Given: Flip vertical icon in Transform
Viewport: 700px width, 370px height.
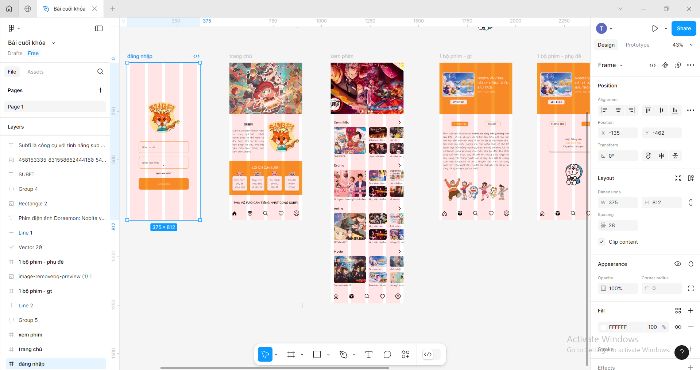Looking at the screenshot, I should point(675,156).
